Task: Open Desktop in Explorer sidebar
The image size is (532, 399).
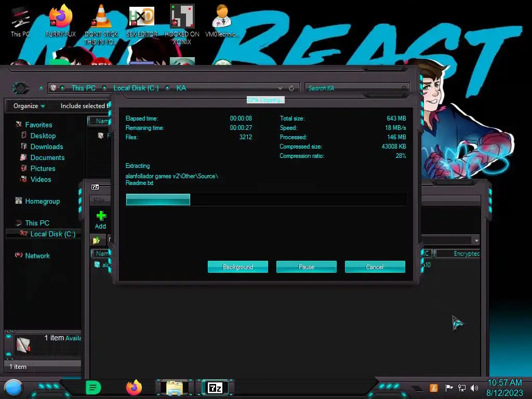Action: click(43, 136)
